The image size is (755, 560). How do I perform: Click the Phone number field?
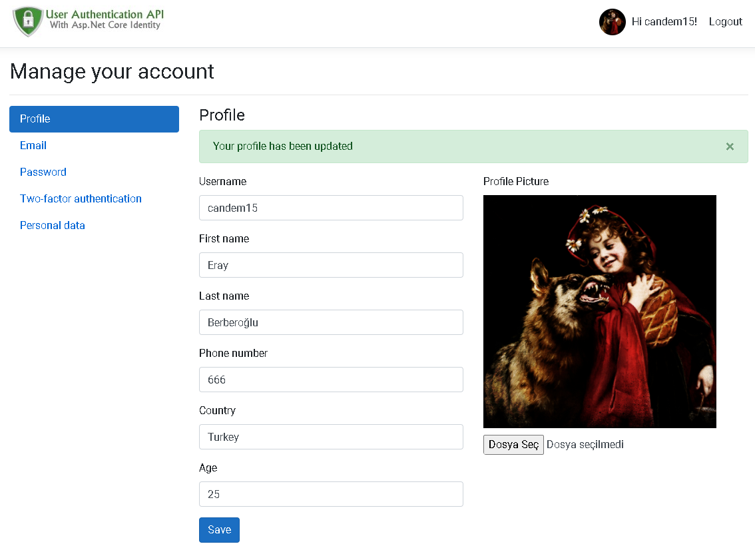(331, 380)
